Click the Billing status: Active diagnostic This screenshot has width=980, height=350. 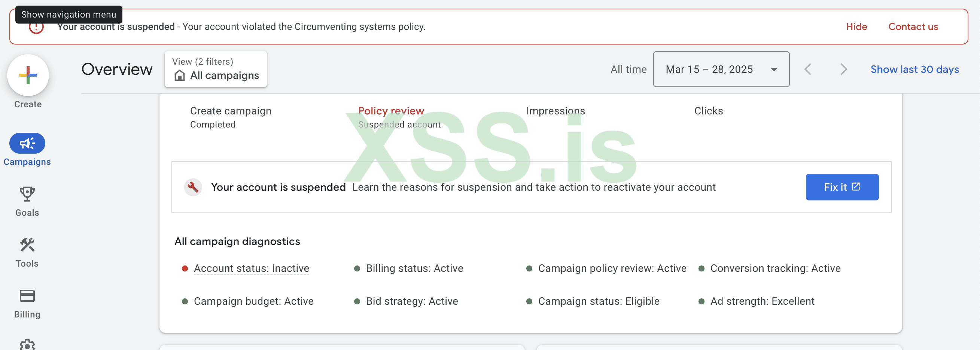(x=414, y=268)
